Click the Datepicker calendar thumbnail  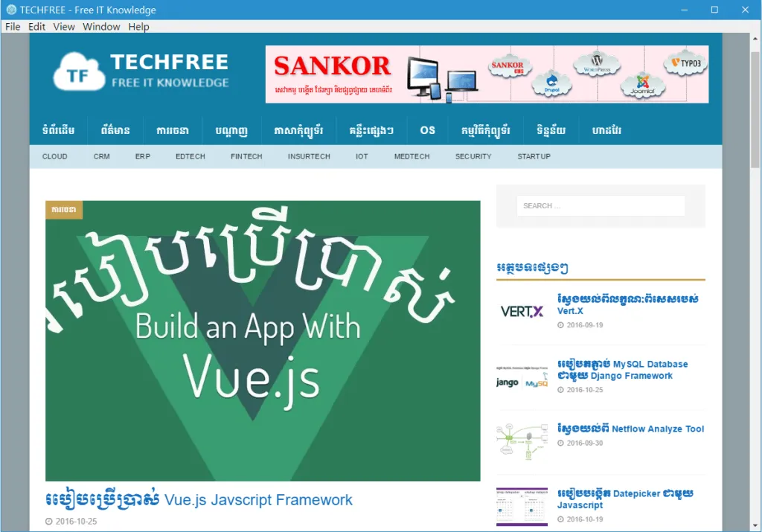coord(522,507)
